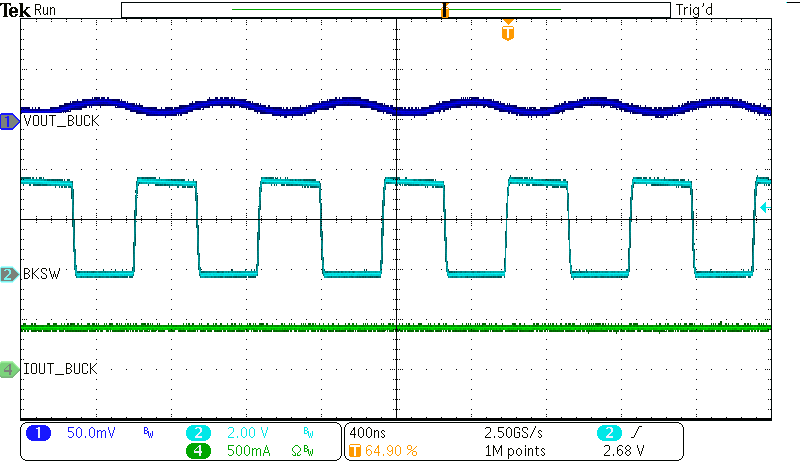This screenshot has width=800, height=463.
Task: Click the trigger level arrow on right edge
Action: click(764, 208)
